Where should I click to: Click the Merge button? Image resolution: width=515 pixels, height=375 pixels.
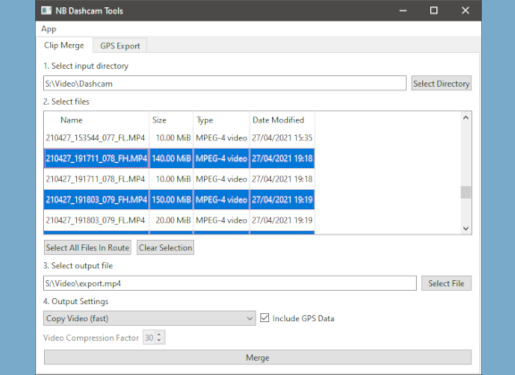click(x=258, y=358)
